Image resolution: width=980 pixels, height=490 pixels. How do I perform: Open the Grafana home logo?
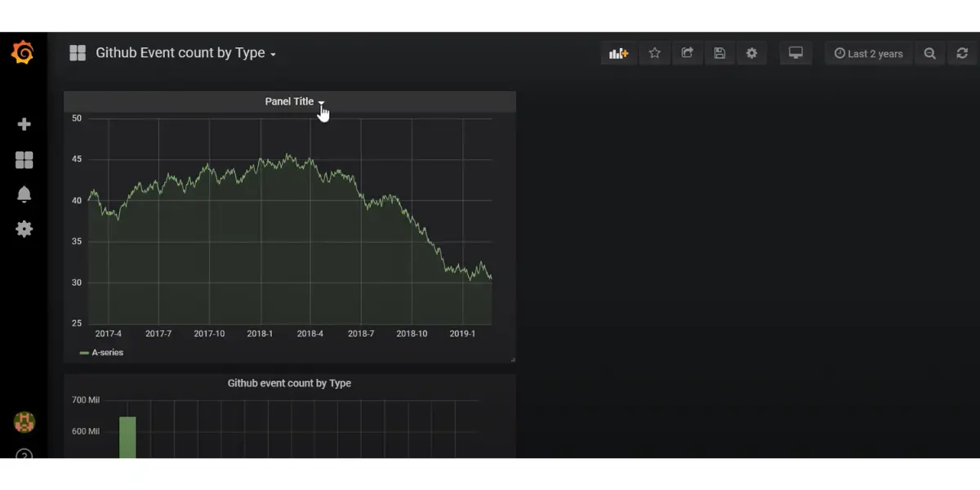(23, 53)
